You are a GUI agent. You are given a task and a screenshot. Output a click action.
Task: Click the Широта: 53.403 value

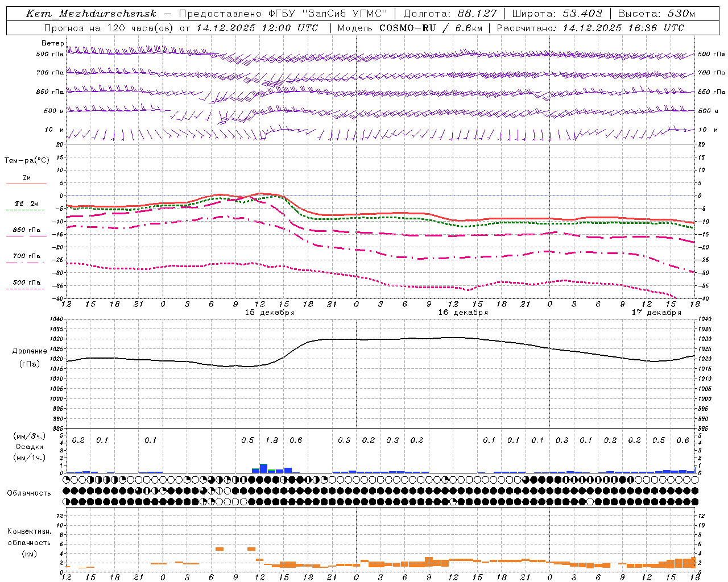557,14
